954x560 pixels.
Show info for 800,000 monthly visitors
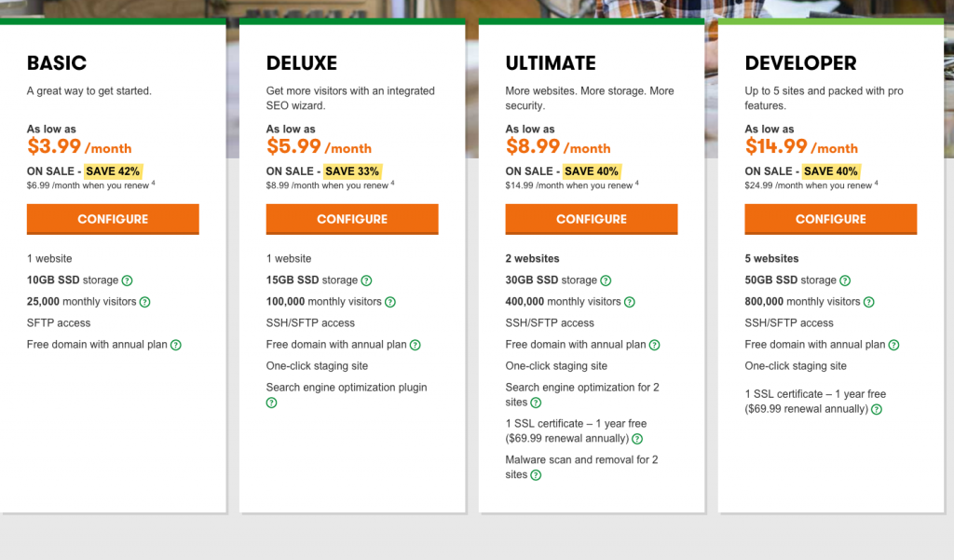869,302
